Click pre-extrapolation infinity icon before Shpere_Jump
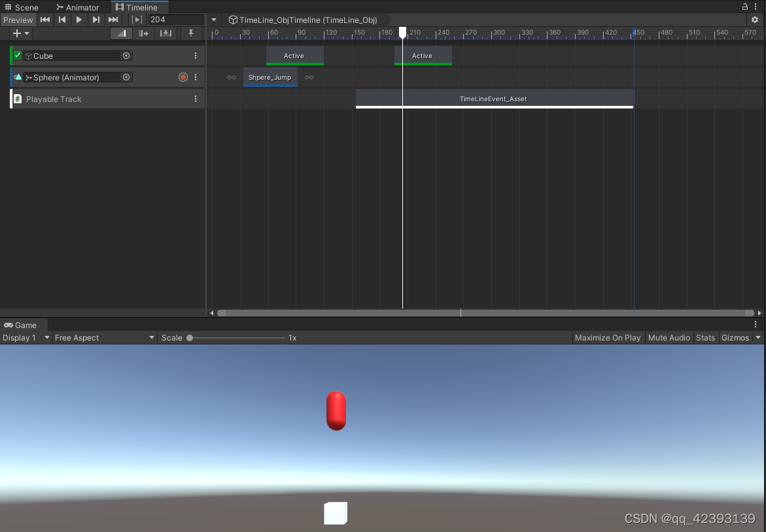766x532 pixels. click(232, 78)
